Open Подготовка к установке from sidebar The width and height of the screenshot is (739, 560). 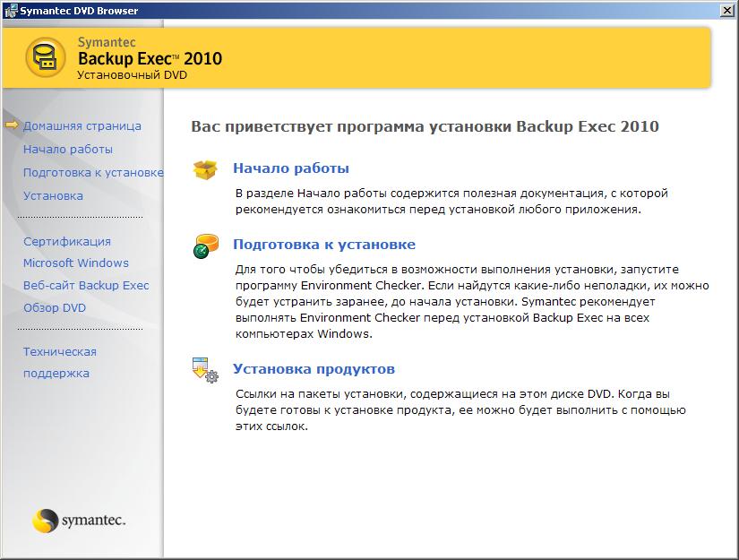[93, 173]
